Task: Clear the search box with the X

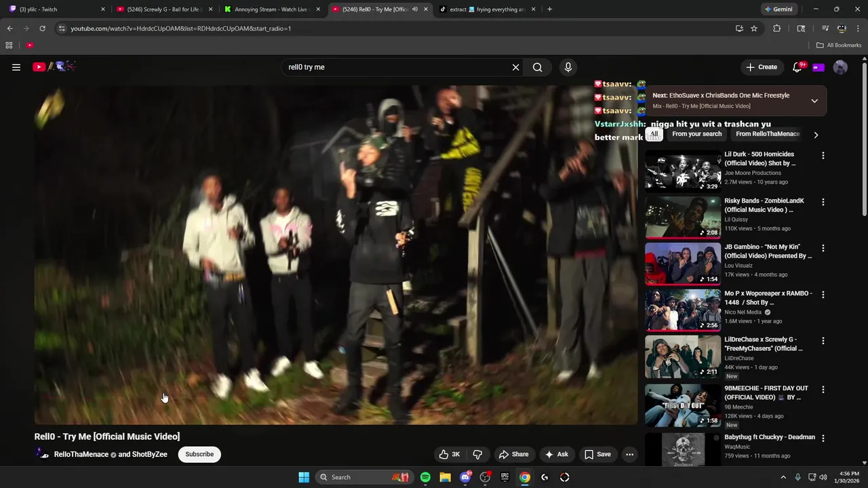Action: 515,67
